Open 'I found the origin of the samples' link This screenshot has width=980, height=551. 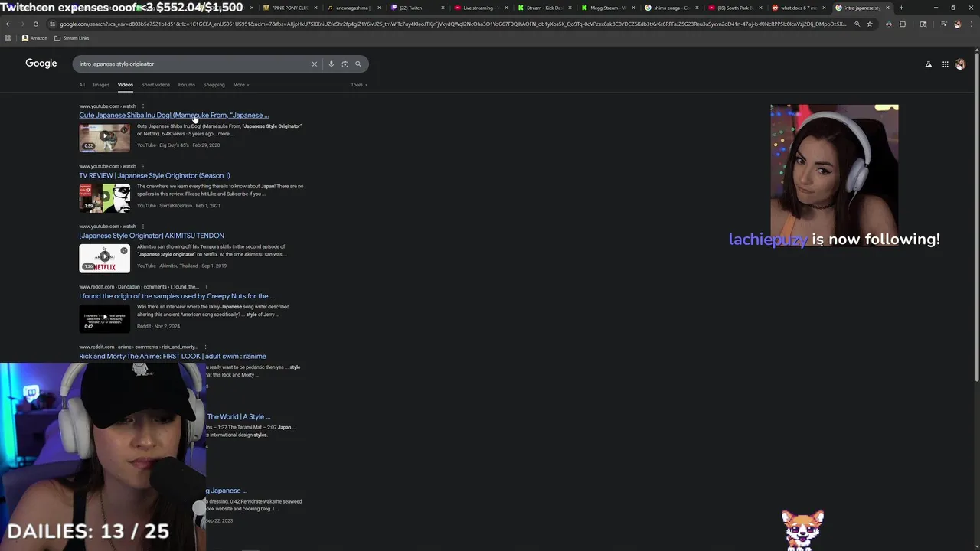177,296
